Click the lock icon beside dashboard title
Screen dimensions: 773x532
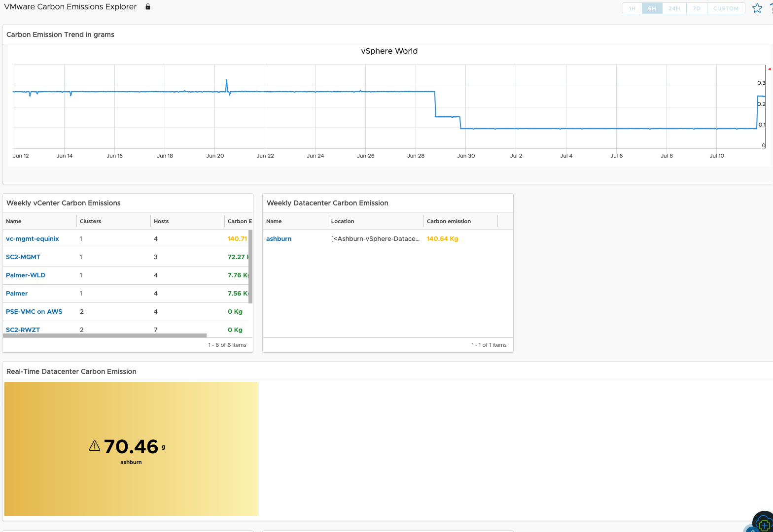coord(147,7)
